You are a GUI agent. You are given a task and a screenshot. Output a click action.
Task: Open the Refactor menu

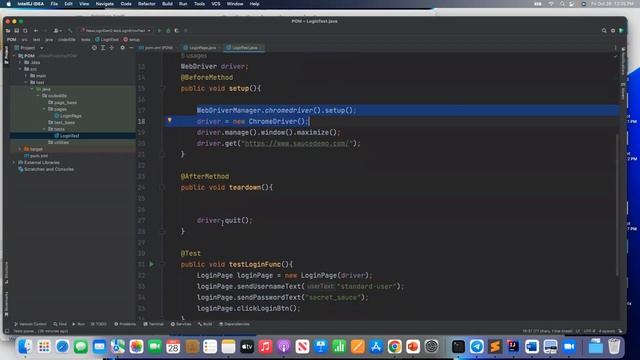pyautogui.click(x=147, y=4)
